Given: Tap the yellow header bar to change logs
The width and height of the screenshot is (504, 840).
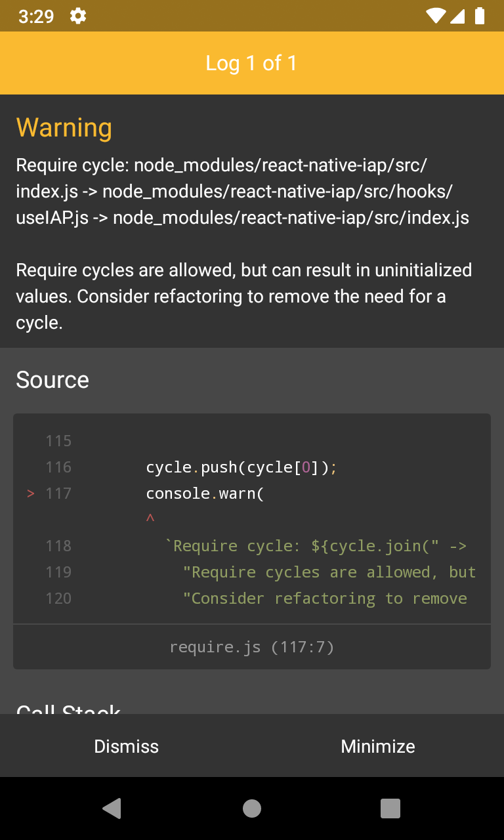Looking at the screenshot, I should tap(251, 63).
